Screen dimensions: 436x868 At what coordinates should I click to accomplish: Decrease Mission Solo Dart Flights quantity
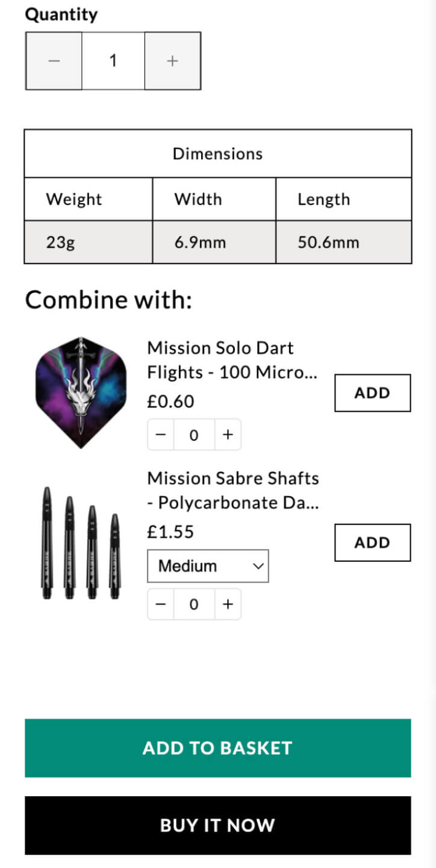point(161,435)
